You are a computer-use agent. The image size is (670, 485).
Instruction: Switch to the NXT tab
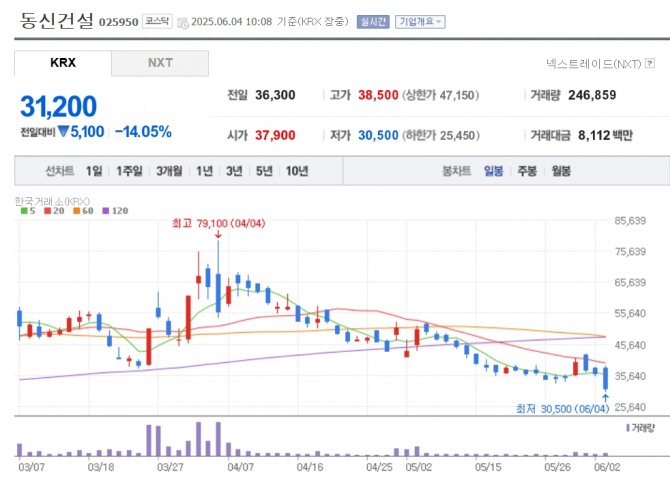(x=160, y=63)
